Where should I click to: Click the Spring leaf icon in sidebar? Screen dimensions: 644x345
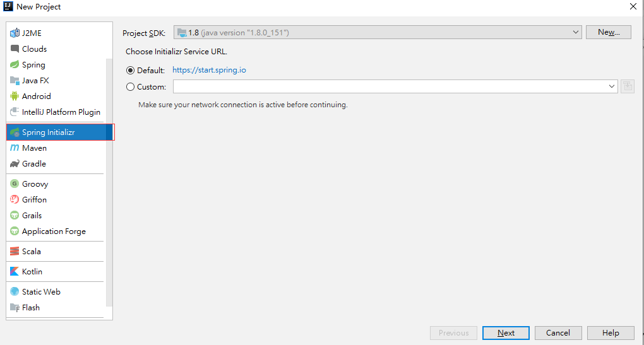[x=15, y=65]
